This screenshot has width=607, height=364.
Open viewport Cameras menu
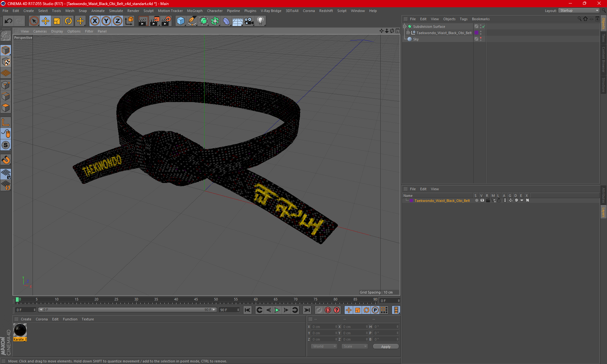tap(40, 31)
